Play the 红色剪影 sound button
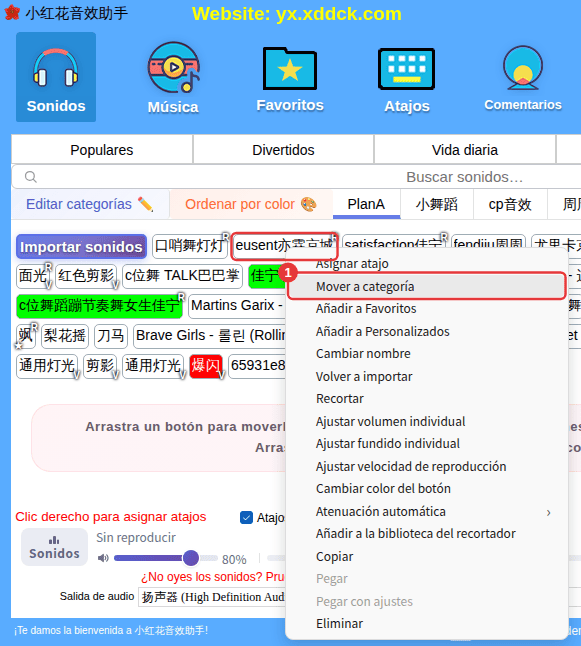This screenshot has height=646, width=581. click(86, 276)
